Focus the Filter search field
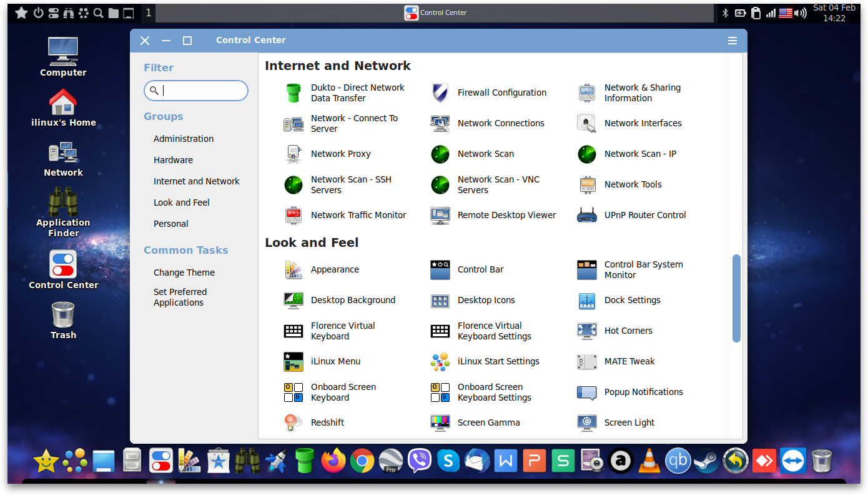Screen dimensions: 868x495 [x=196, y=91]
